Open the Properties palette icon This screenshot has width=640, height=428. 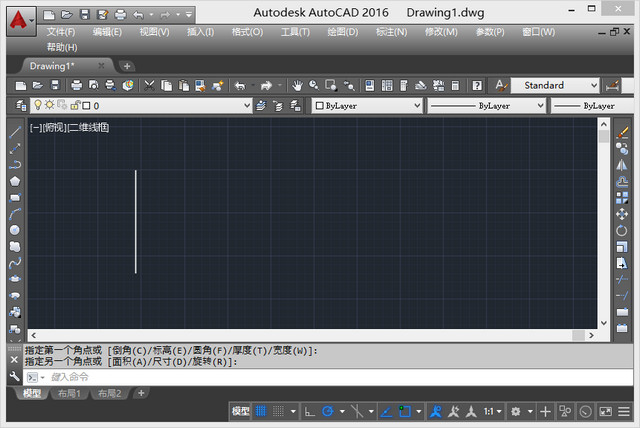(369, 85)
